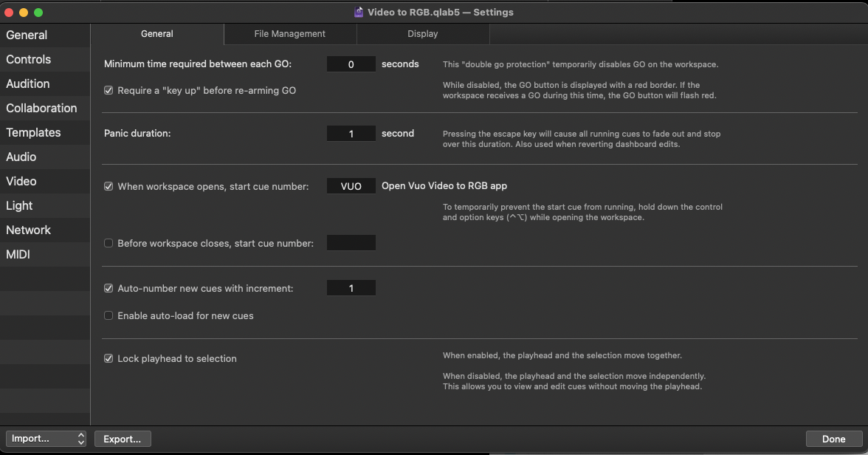Viewport: 868px width, 455px height.
Task: Switch to the Display tab
Action: coord(422,34)
